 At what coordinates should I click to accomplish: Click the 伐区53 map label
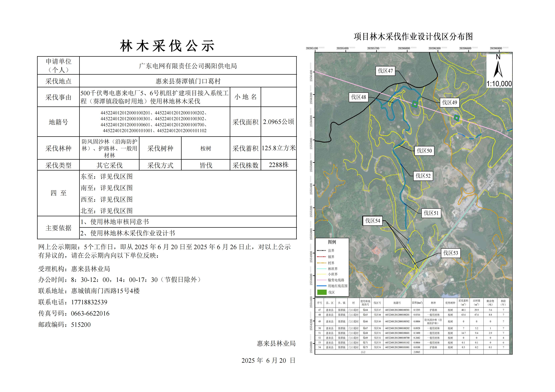(x=451, y=253)
